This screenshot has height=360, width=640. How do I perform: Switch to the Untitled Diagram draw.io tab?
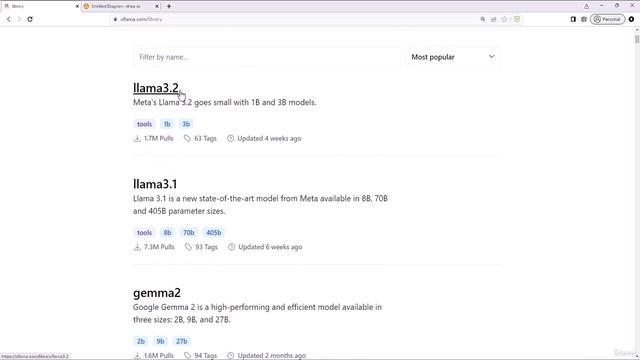[116, 7]
